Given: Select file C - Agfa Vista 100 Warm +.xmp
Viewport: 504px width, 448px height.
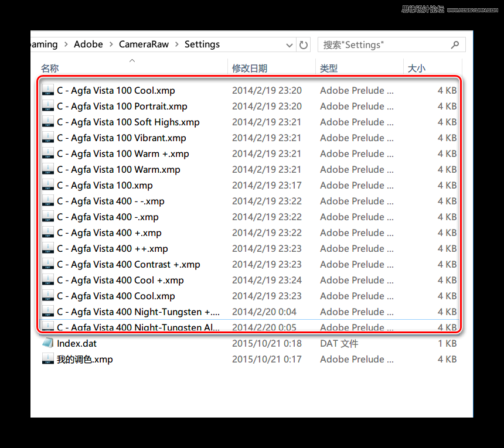Looking at the screenshot, I should point(123,154).
